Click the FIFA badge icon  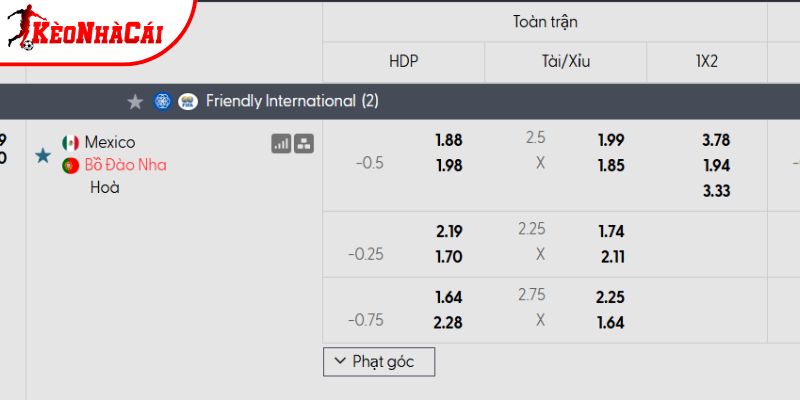(x=188, y=101)
